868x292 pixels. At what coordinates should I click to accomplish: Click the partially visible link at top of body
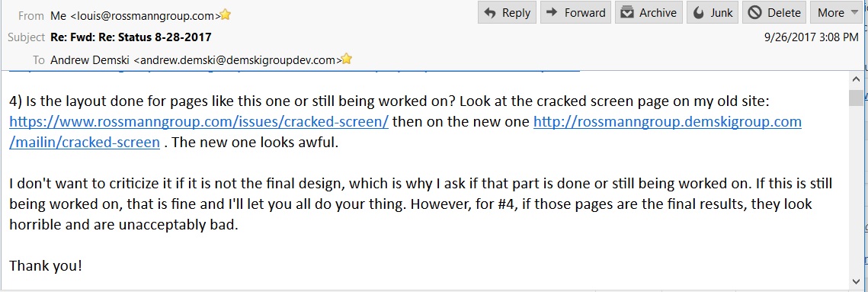(x=294, y=72)
